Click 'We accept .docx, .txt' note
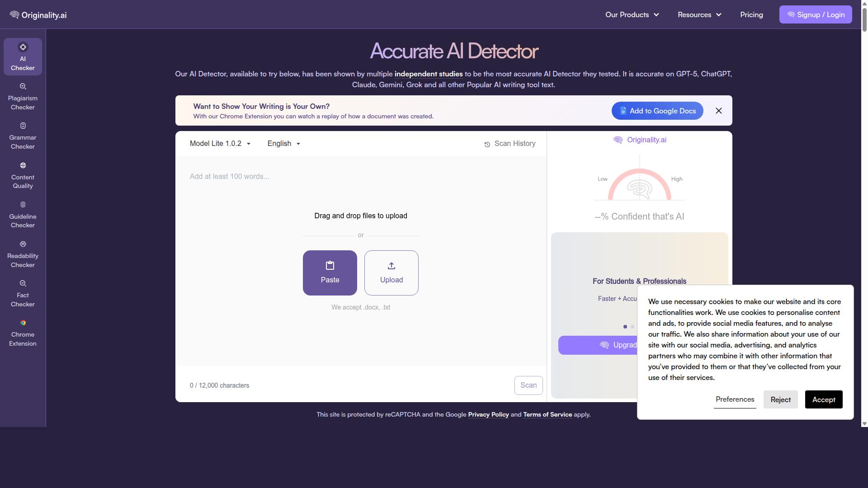Screen dimensions: 868x488 click(361, 307)
